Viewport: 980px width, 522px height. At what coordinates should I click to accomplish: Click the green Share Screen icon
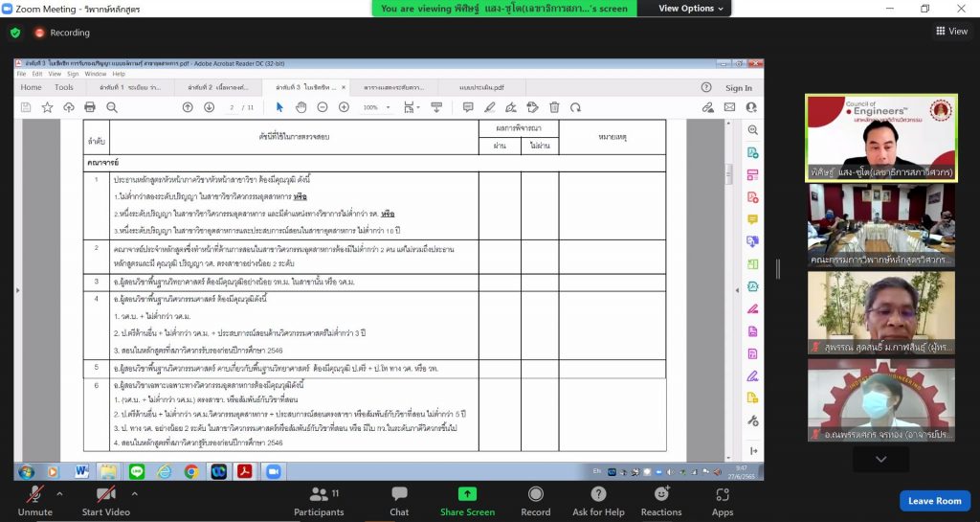(x=467, y=494)
